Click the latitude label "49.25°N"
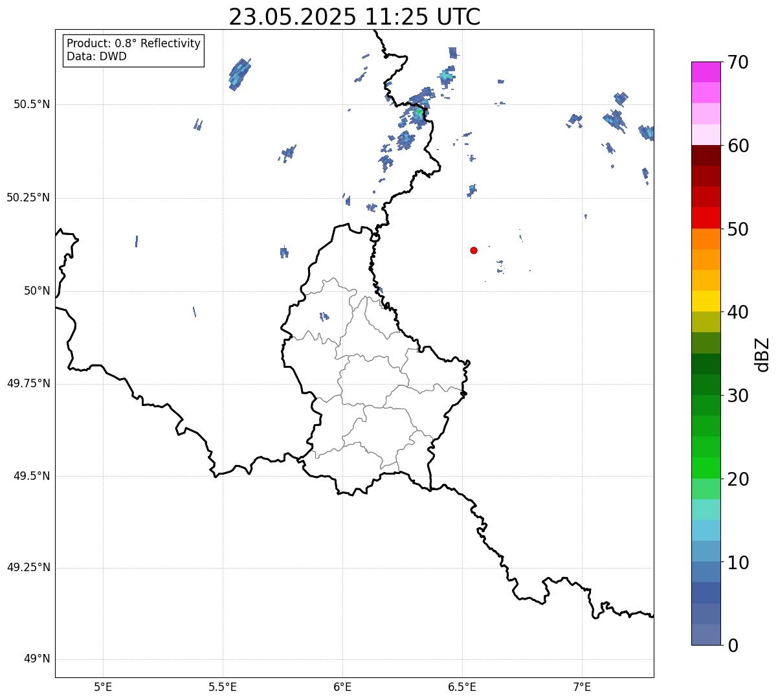This screenshot has height=700, width=778. (28, 567)
